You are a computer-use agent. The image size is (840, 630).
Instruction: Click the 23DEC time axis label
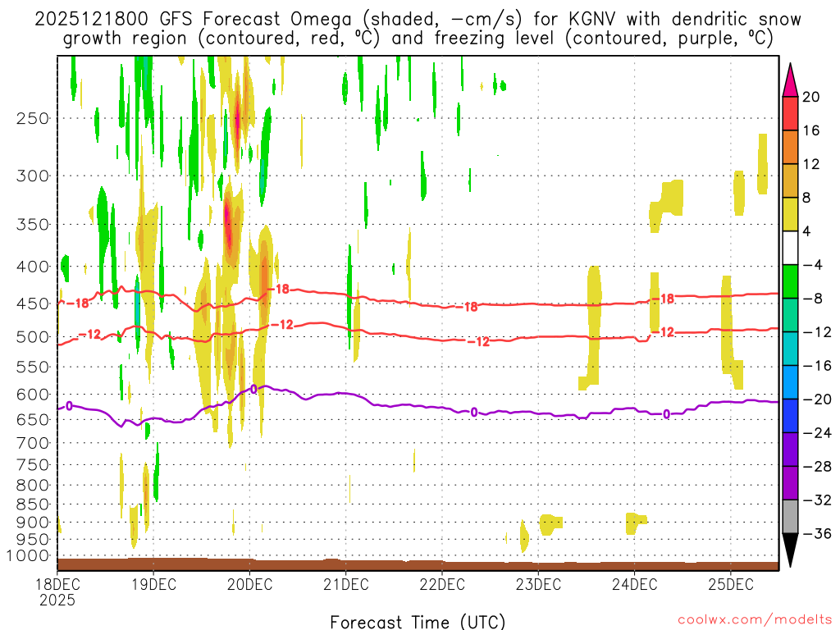[x=538, y=584]
